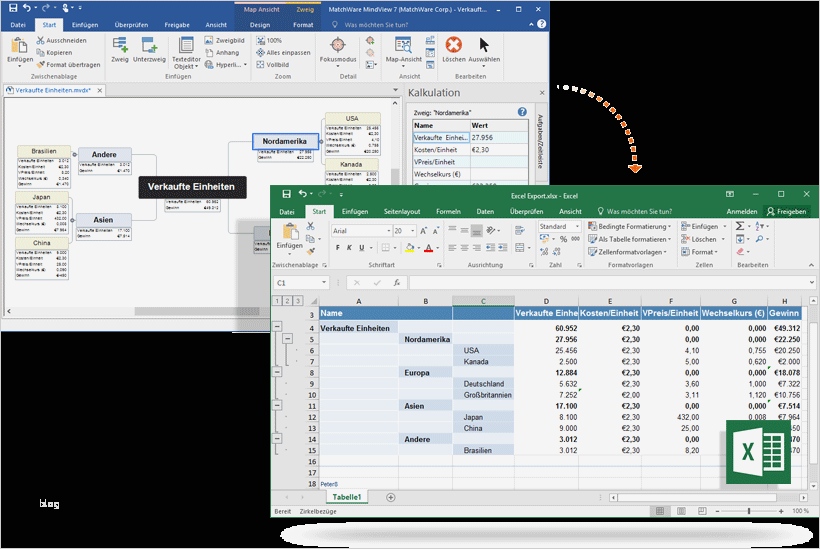Activate Fokusmodus in MindView
The width and height of the screenshot is (820, 549).
(338, 50)
